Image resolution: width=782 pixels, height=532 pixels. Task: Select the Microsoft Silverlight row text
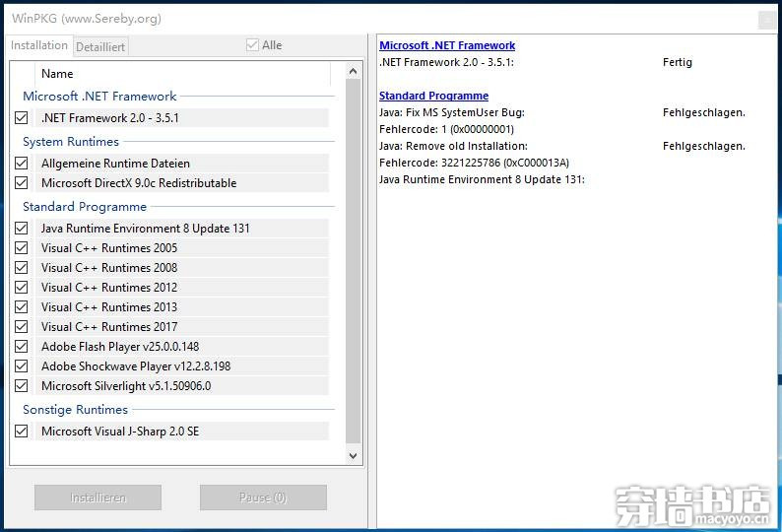click(x=126, y=386)
